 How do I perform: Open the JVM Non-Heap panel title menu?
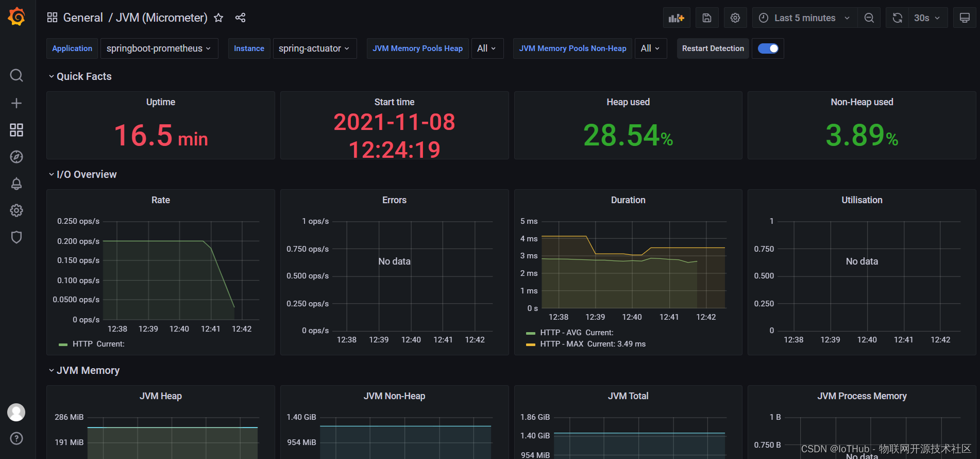[394, 396]
